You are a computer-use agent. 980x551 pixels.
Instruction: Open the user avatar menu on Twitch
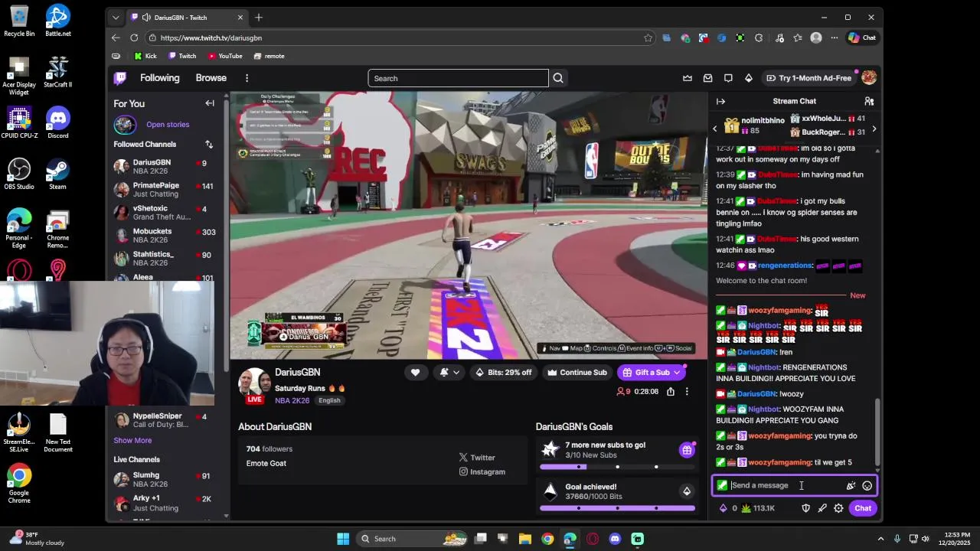click(x=868, y=78)
